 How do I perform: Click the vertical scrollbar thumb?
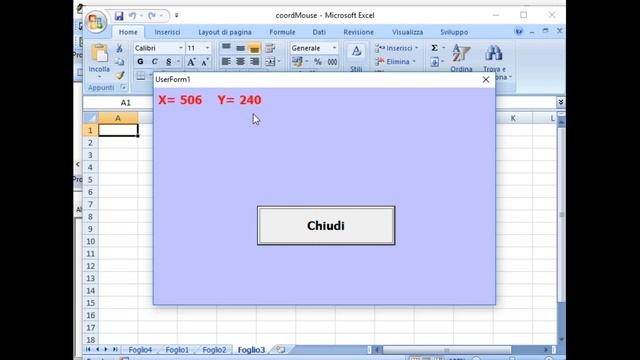(561, 214)
